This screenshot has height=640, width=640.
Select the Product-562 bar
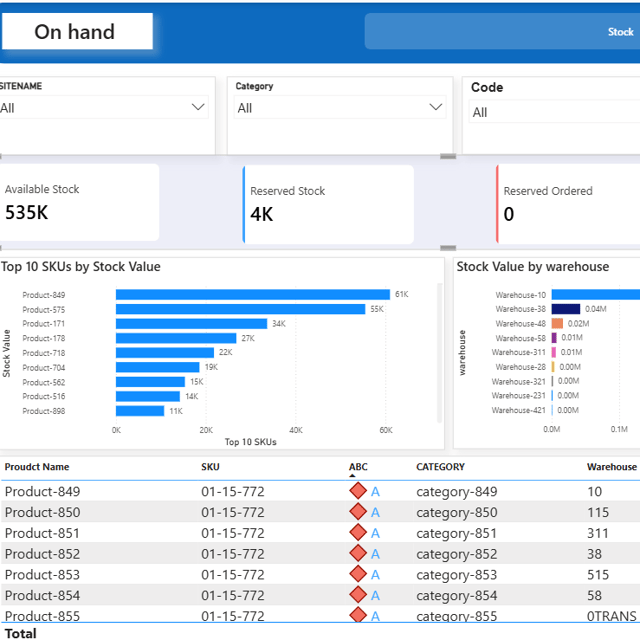[x=150, y=382]
